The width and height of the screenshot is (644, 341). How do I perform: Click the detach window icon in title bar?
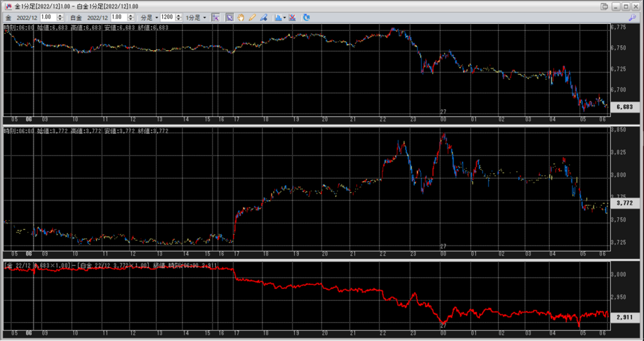click(604, 6)
